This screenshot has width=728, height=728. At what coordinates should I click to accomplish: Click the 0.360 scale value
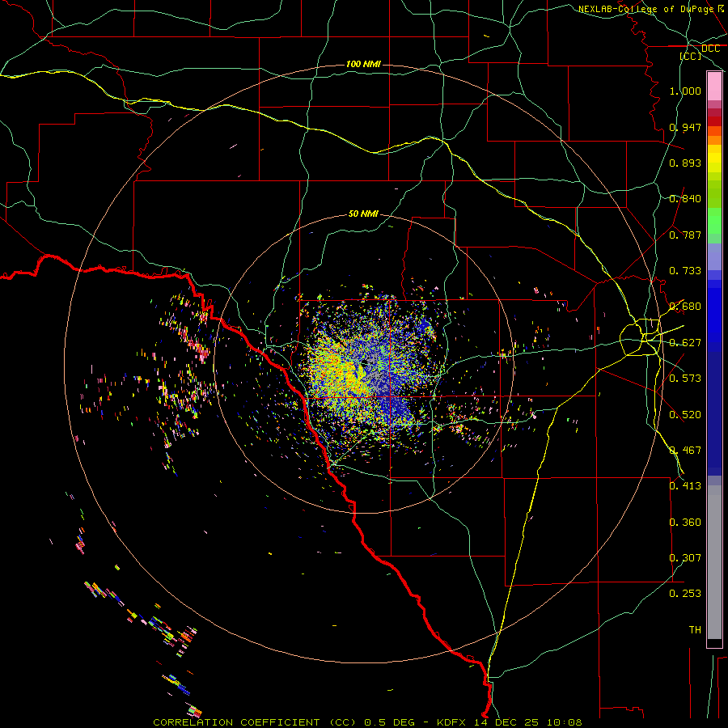pos(685,523)
